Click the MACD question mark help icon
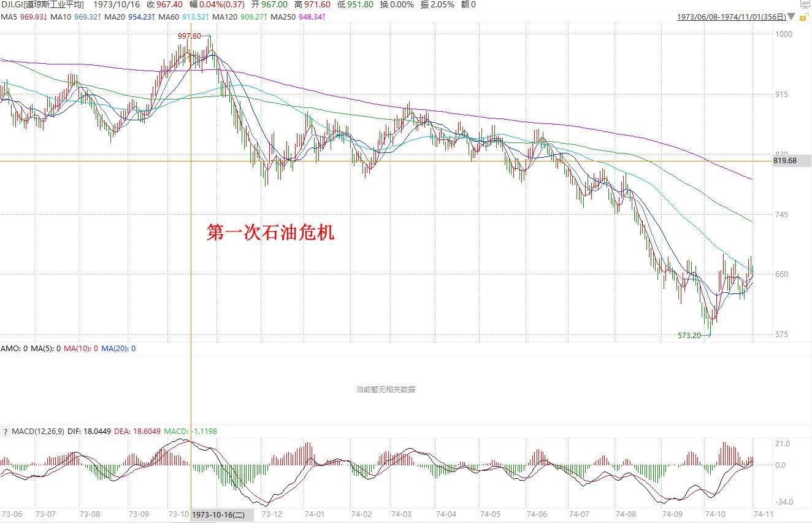The image size is (812, 523). point(6,432)
